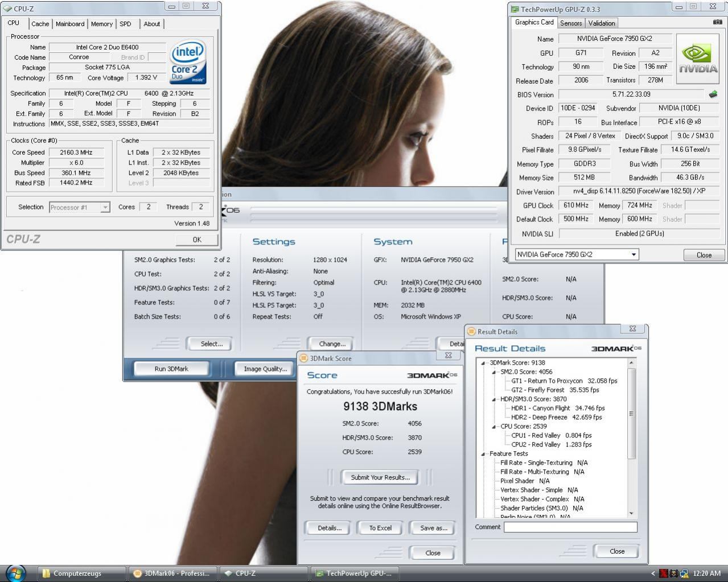
Task: Select CPU2 - Red Valley tree row
Action: [x=551, y=445]
